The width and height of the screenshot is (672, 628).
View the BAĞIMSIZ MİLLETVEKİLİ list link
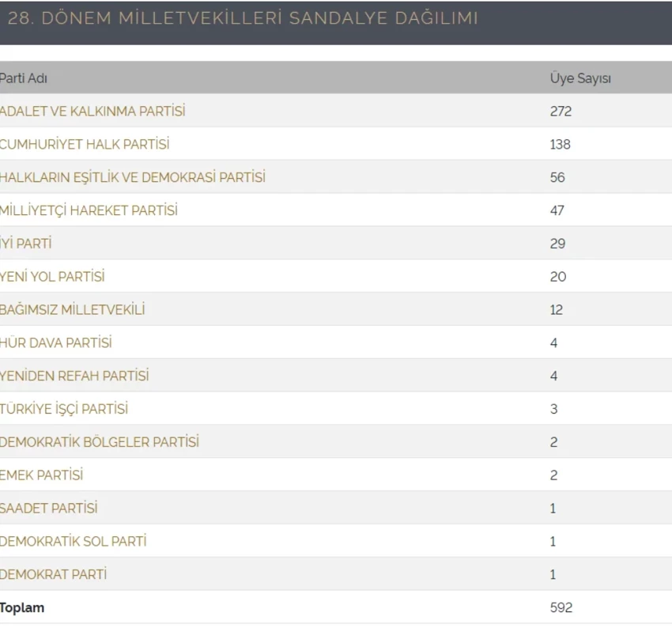[73, 310]
